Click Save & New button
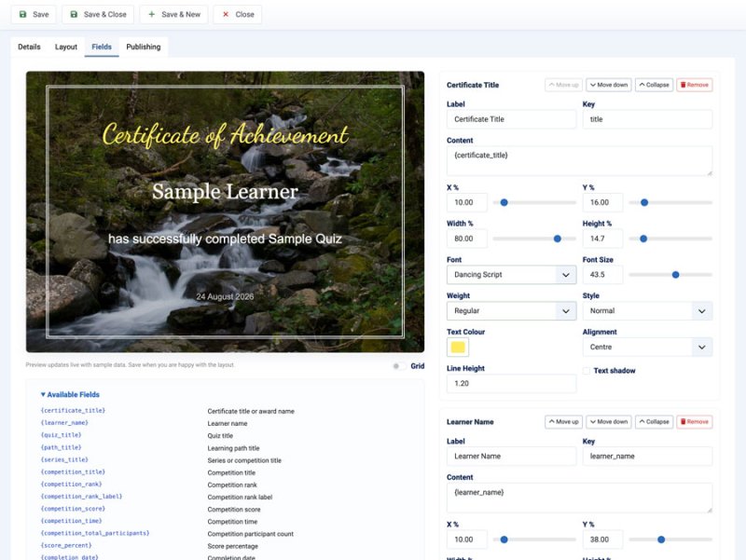The image size is (746, 560). point(173,14)
